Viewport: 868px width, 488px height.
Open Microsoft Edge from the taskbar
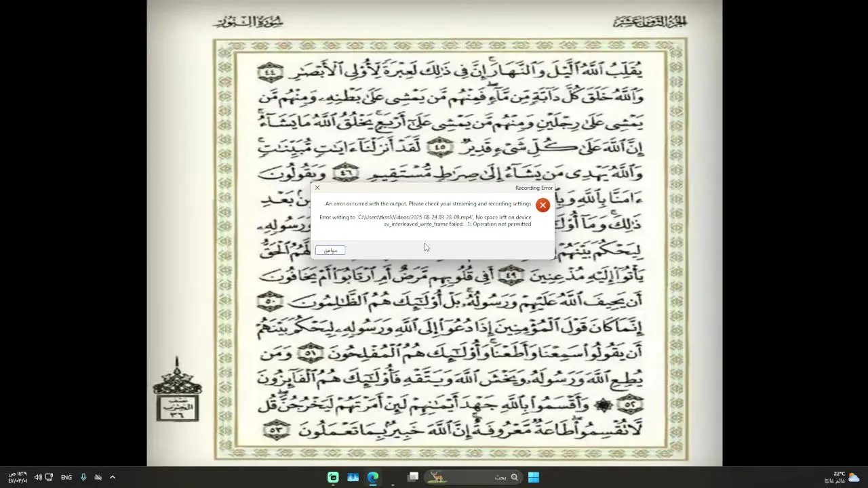[373, 477]
